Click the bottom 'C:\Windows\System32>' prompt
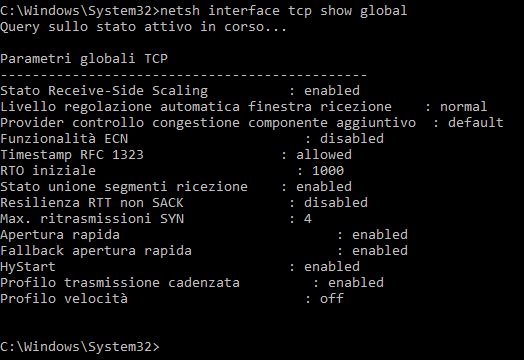The height and width of the screenshot is (360, 524). [80, 347]
